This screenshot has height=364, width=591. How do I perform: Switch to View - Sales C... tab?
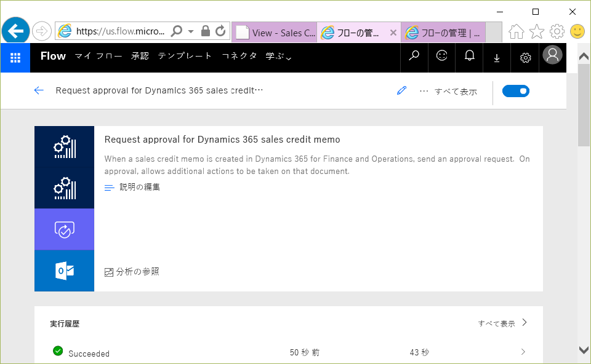coord(275,33)
